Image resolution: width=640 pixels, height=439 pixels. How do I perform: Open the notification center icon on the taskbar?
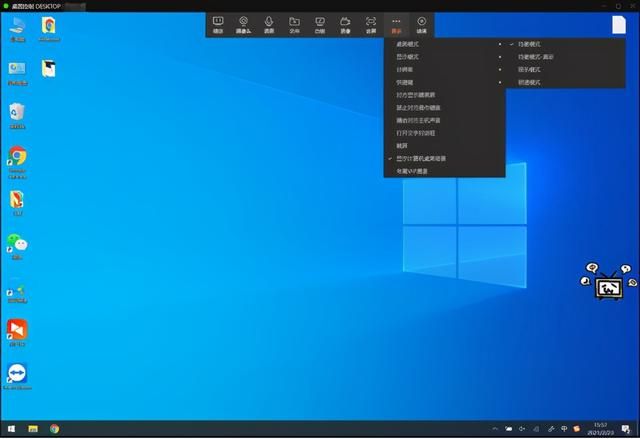click(626, 429)
